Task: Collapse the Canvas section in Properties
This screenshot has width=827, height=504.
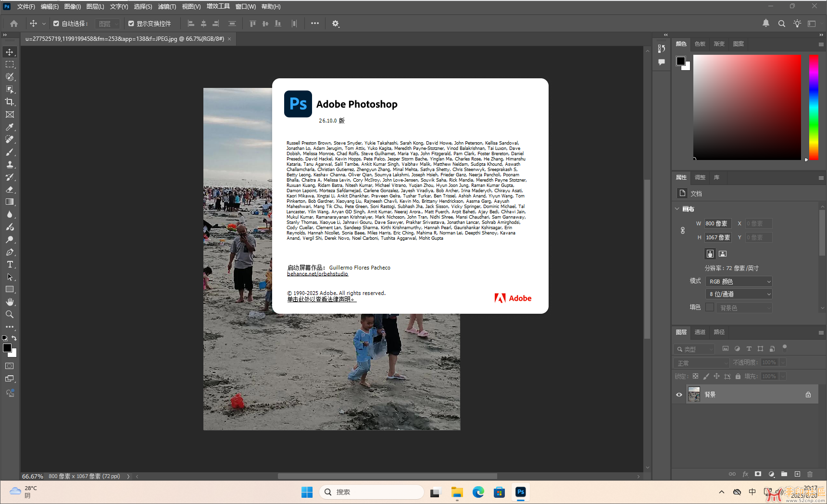Action: click(677, 209)
